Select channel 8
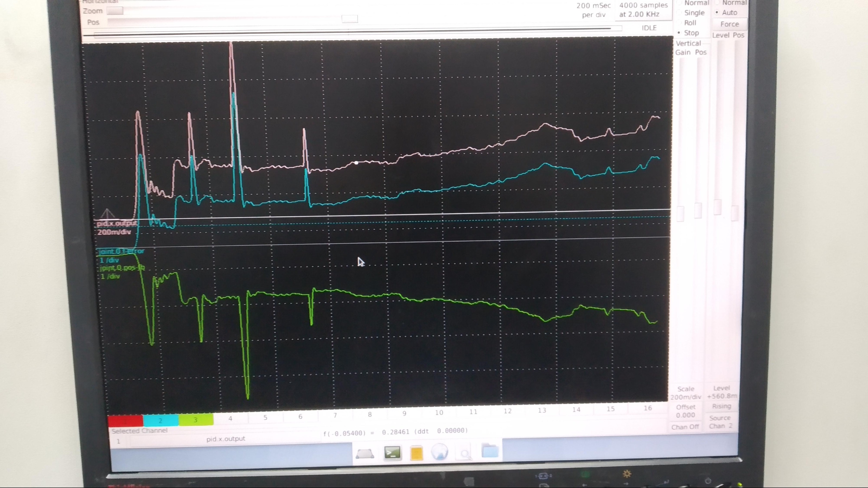The image size is (868, 488). pos(370,414)
